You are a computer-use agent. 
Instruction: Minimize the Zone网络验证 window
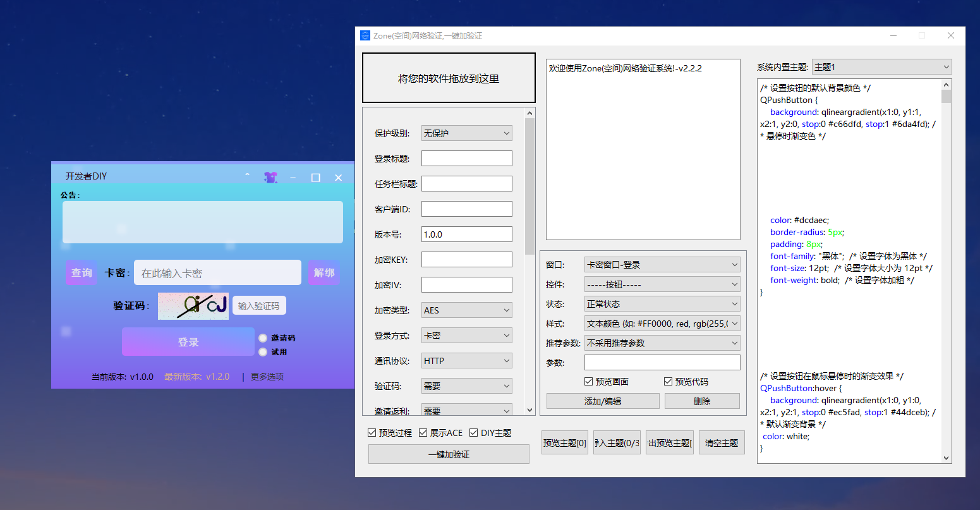pos(893,36)
